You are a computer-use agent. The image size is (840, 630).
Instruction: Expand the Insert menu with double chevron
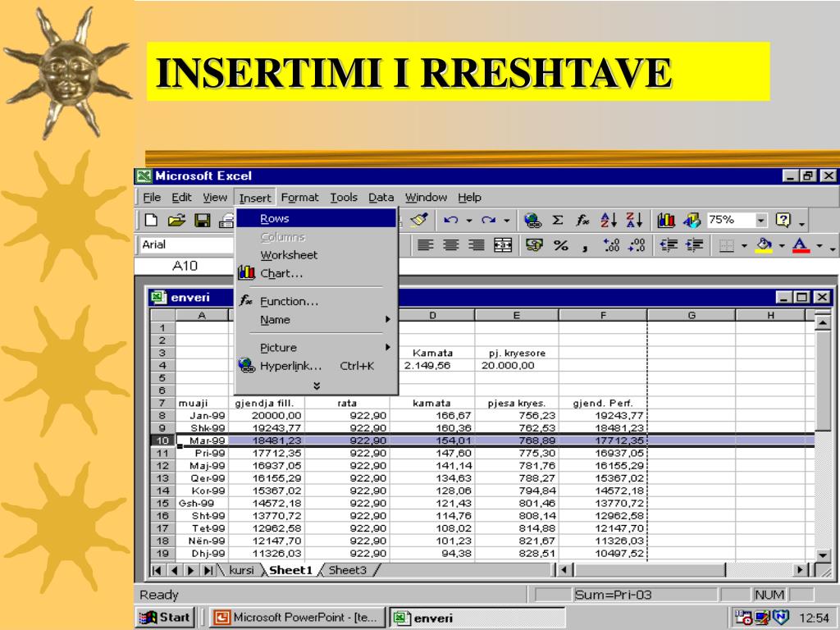317,386
